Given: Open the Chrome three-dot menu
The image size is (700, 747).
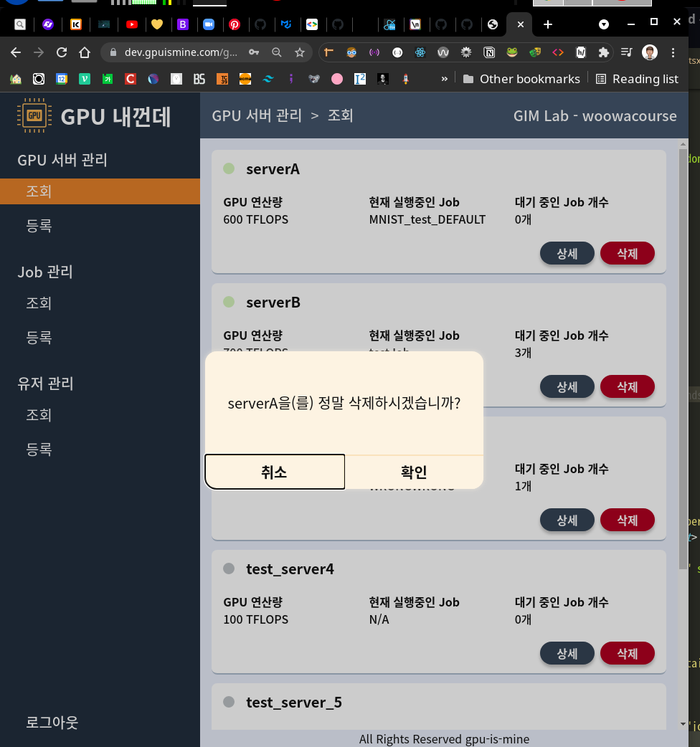Looking at the screenshot, I should (x=672, y=52).
